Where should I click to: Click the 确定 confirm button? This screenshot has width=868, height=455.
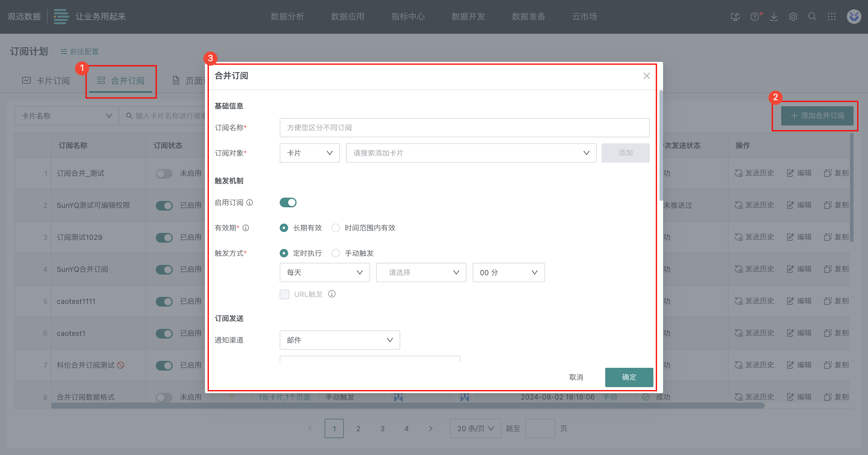[x=629, y=377]
